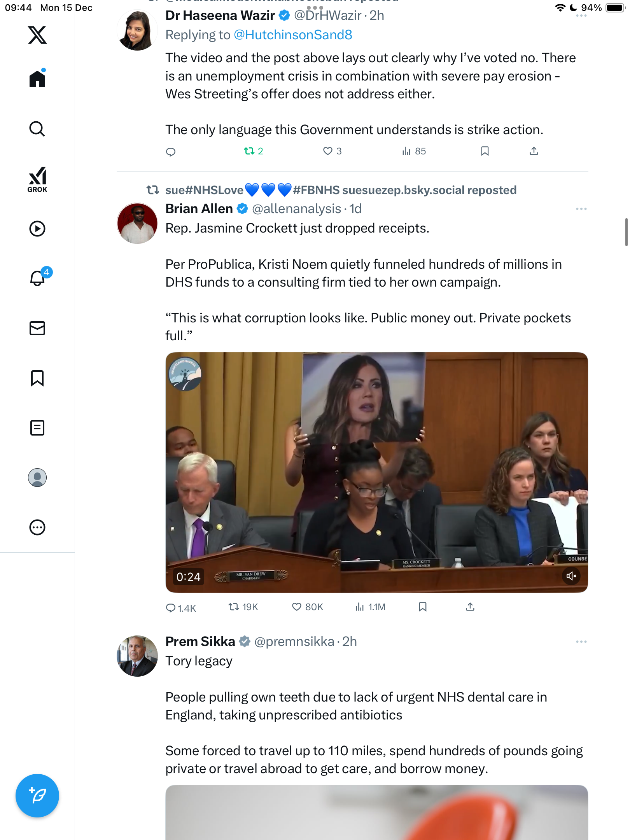
Task: Open the Lists page
Action: point(37,428)
